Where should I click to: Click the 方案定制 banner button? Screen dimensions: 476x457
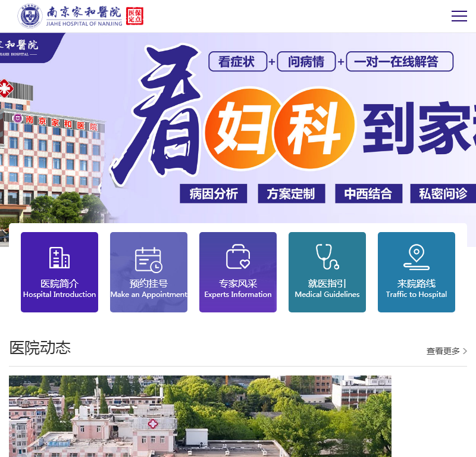point(291,193)
